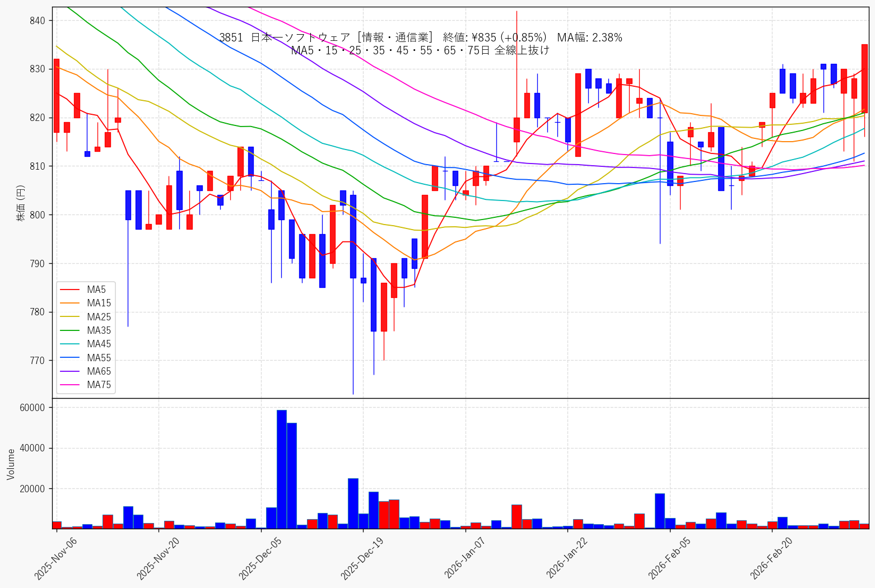Click the MA75 legend label
The image size is (875, 588).
pyautogui.click(x=99, y=385)
